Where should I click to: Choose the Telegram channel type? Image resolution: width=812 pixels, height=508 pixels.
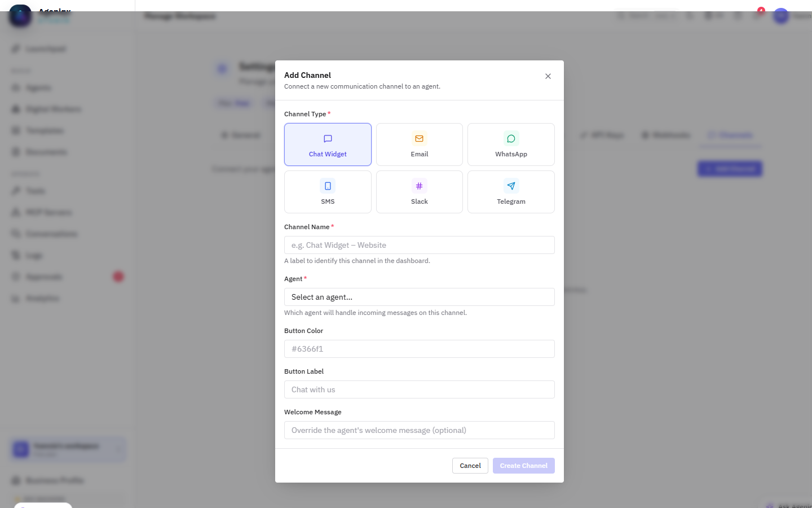click(x=511, y=192)
